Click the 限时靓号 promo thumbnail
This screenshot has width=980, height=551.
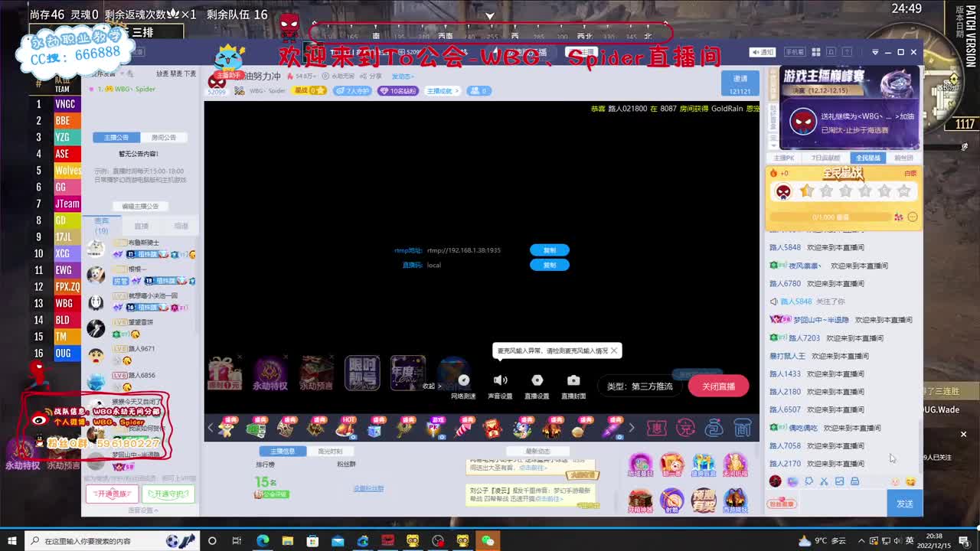point(362,374)
